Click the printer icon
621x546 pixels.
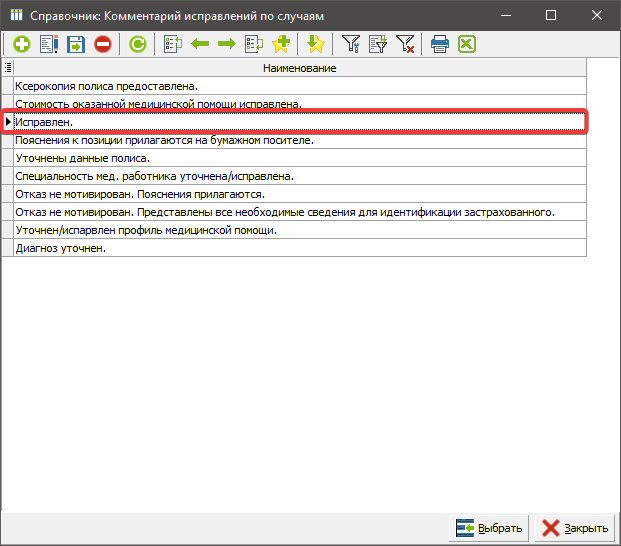click(x=440, y=44)
